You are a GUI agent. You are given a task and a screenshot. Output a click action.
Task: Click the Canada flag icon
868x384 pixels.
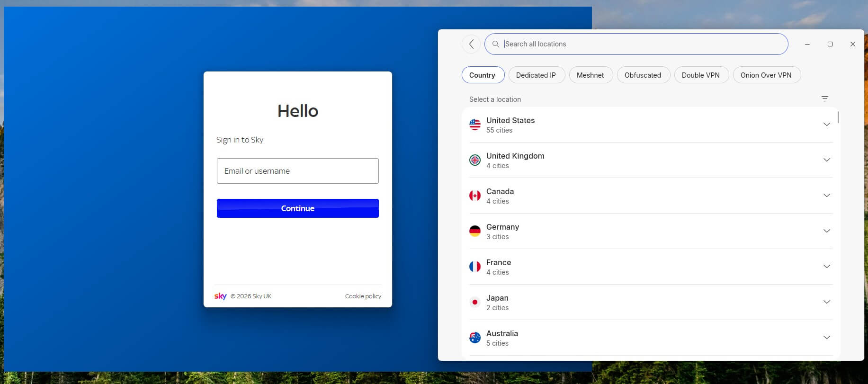pyautogui.click(x=475, y=196)
